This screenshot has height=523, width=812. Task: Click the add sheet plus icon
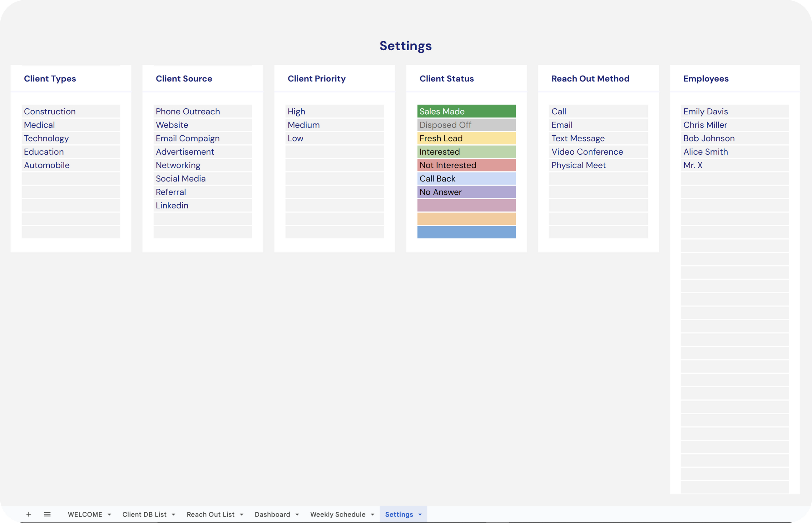[29, 514]
